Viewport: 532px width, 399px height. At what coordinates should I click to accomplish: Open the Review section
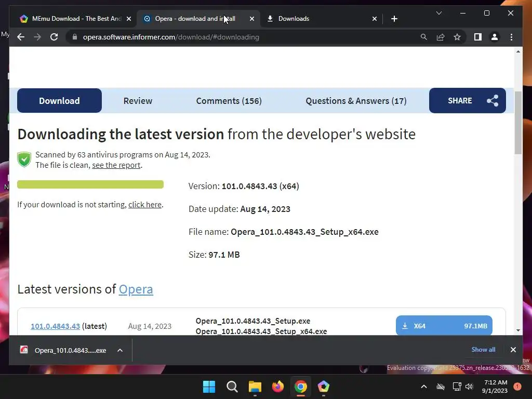(138, 101)
